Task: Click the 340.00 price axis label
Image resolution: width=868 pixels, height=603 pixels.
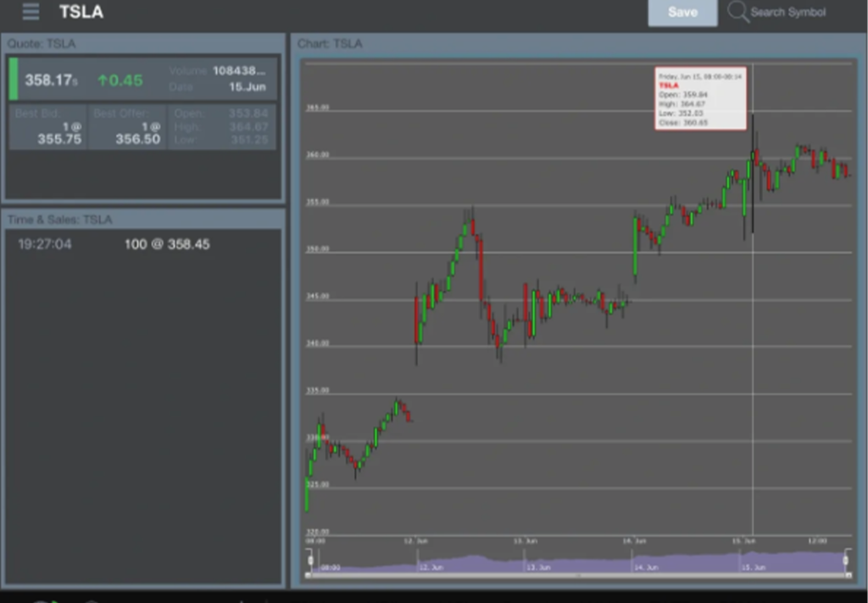Action: pos(317,343)
